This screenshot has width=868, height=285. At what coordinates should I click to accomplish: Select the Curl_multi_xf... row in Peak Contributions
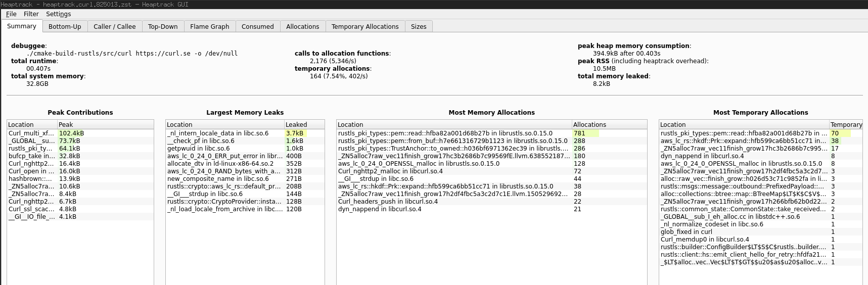31,133
